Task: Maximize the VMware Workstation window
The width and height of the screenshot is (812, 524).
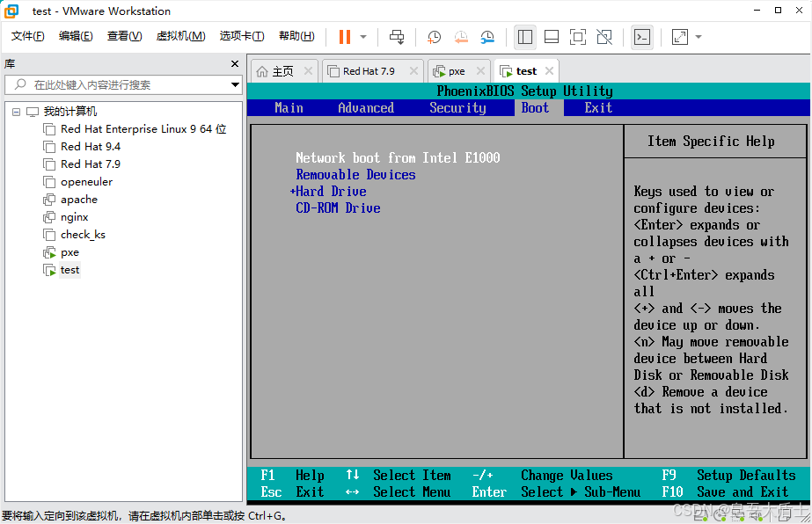Action: coord(778,11)
